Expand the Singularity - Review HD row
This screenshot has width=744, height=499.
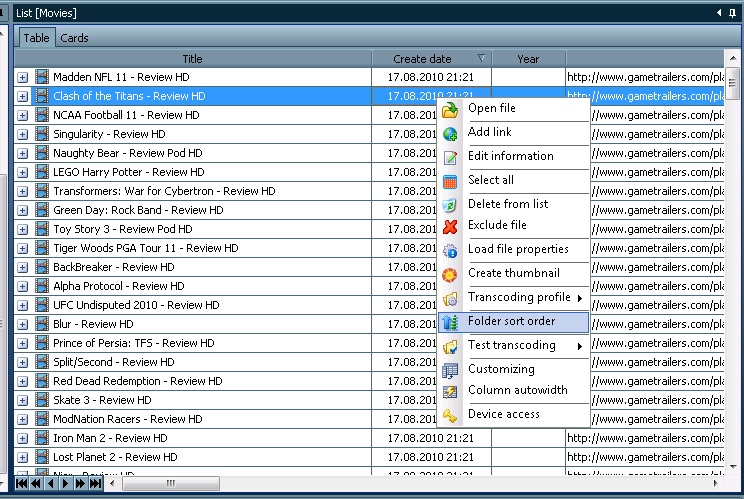(x=23, y=134)
